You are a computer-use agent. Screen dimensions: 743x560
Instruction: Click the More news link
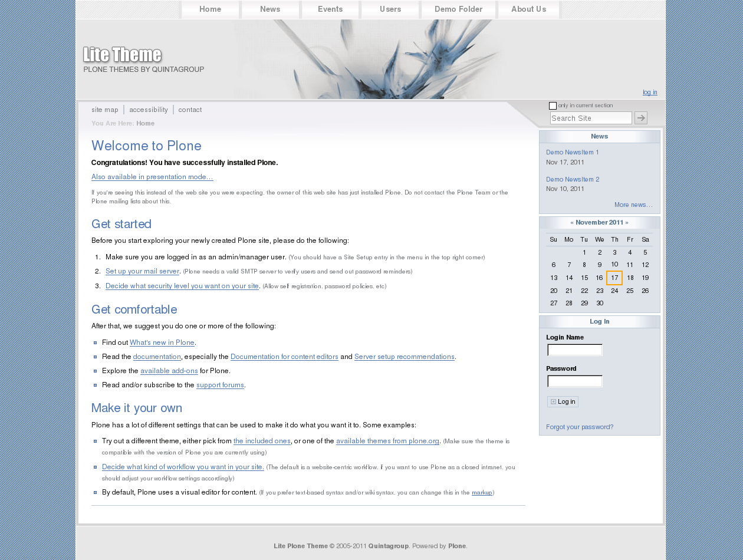tap(633, 205)
